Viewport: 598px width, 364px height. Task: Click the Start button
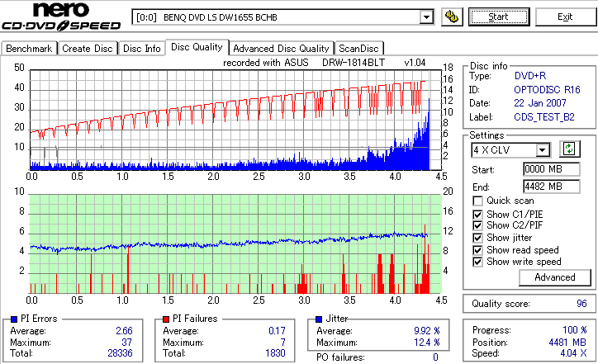[499, 17]
